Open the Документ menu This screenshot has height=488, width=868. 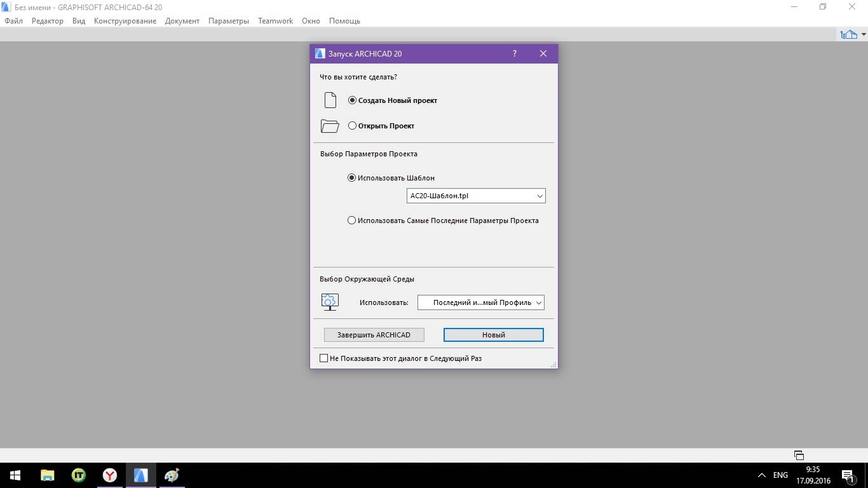point(182,21)
